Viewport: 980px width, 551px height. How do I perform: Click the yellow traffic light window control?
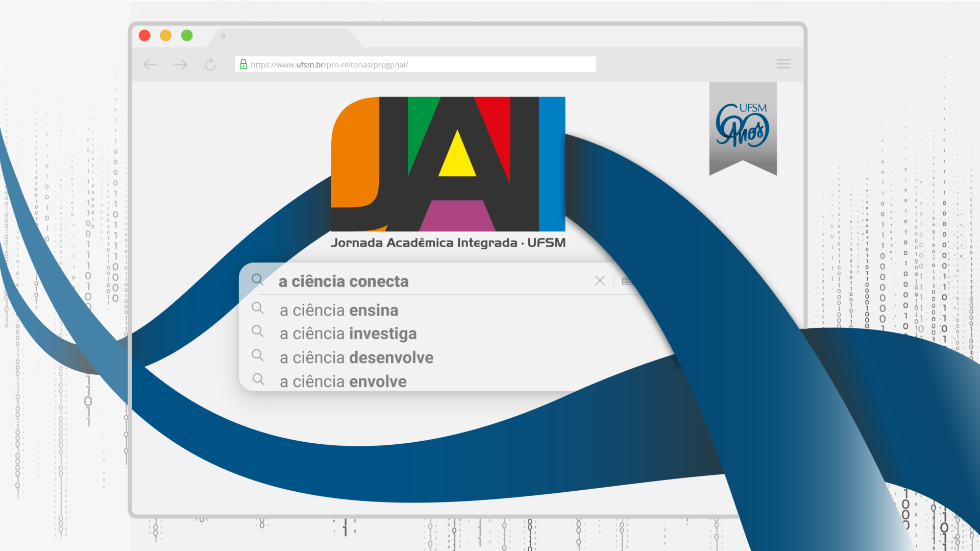pyautogui.click(x=165, y=35)
